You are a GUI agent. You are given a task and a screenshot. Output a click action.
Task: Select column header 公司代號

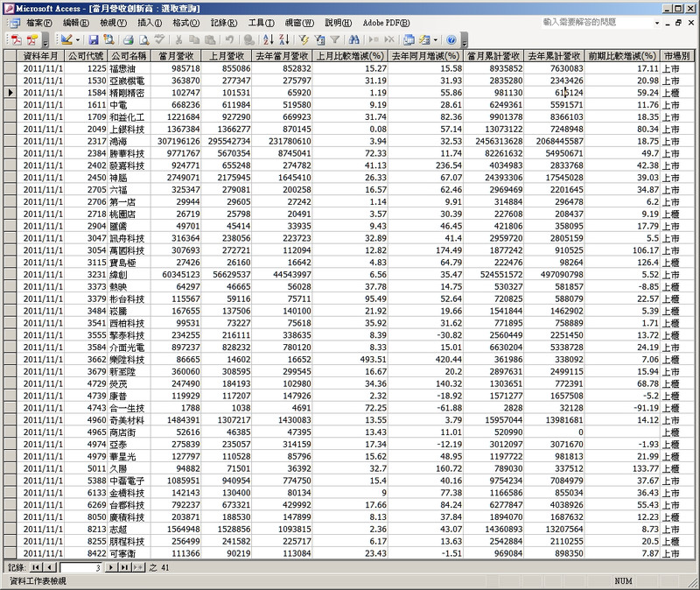[86, 56]
